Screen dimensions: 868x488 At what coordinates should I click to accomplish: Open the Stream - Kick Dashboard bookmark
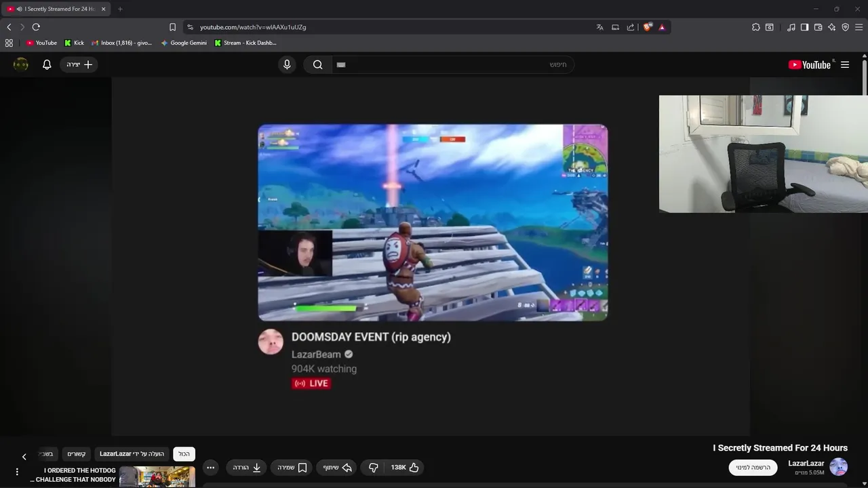[245, 43]
